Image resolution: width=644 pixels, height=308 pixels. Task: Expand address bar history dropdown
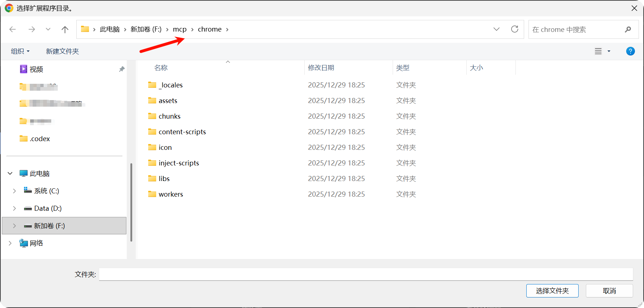(496, 29)
